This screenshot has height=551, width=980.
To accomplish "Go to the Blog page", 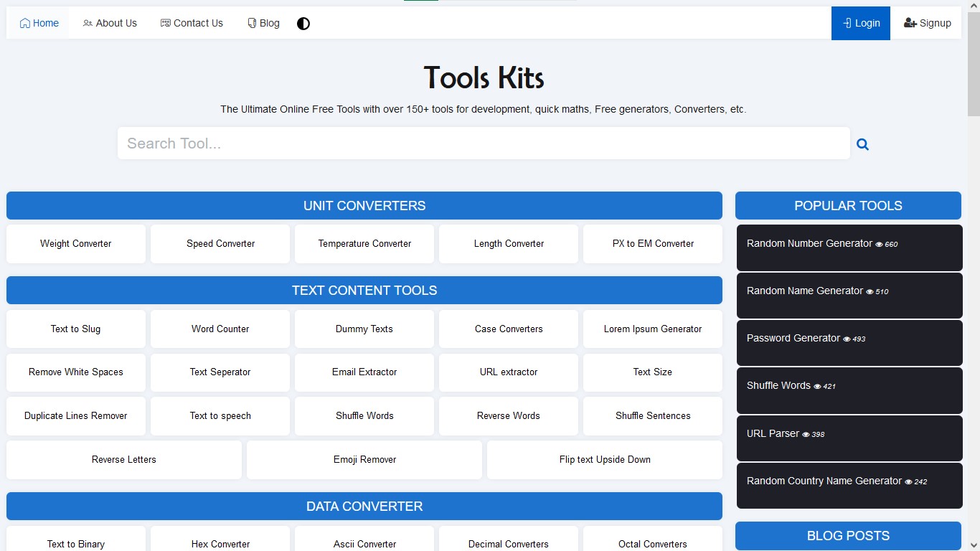I will 263,24.
